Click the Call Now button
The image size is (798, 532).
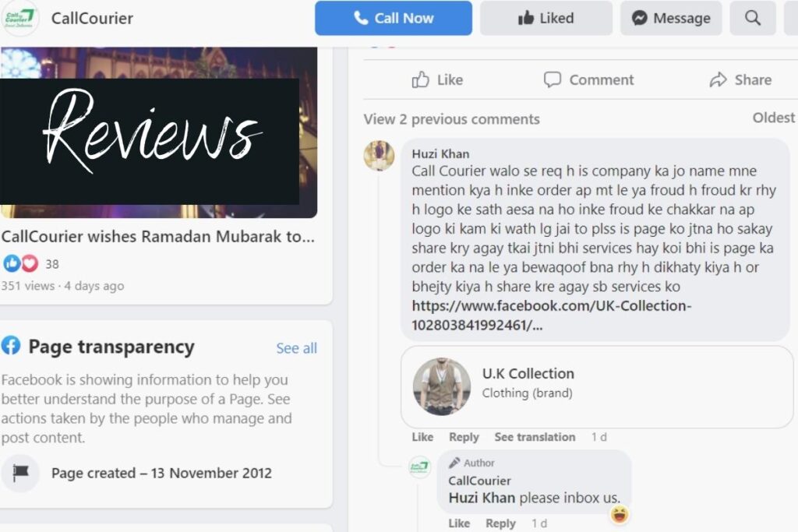[x=394, y=19]
